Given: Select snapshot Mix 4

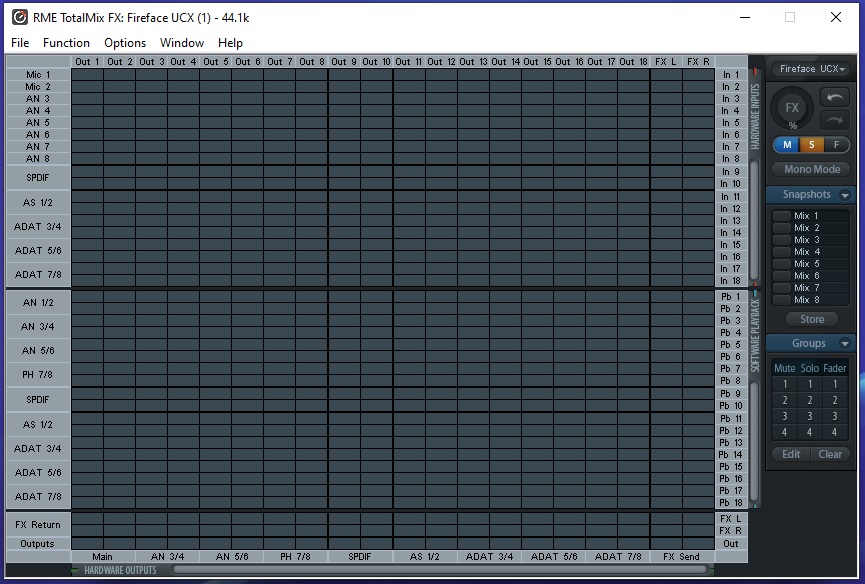Looking at the screenshot, I should tap(810, 252).
